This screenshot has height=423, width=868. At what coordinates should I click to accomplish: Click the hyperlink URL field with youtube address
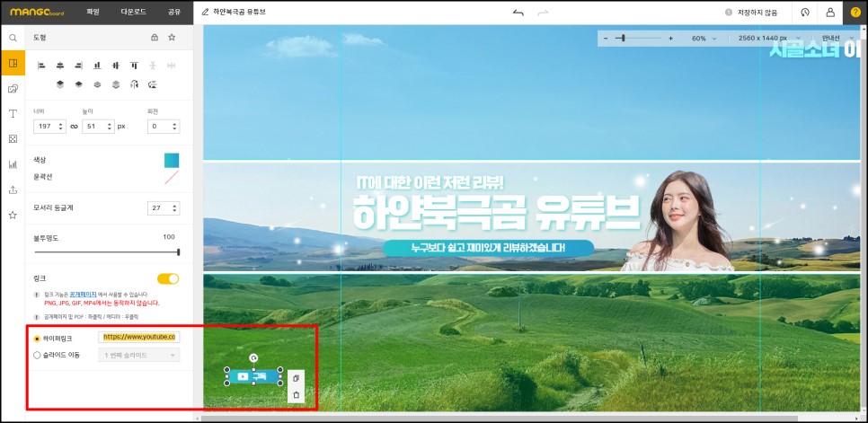tap(139, 337)
